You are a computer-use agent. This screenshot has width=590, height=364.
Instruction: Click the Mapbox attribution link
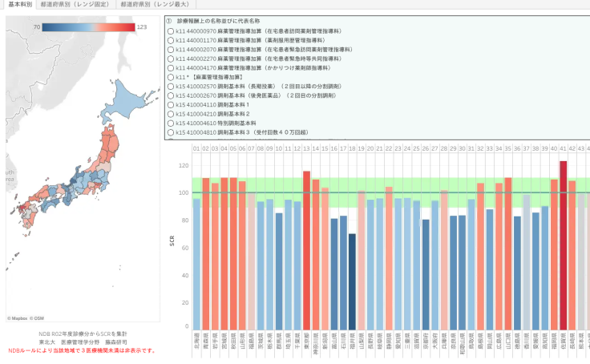pyautogui.click(x=18, y=318)
